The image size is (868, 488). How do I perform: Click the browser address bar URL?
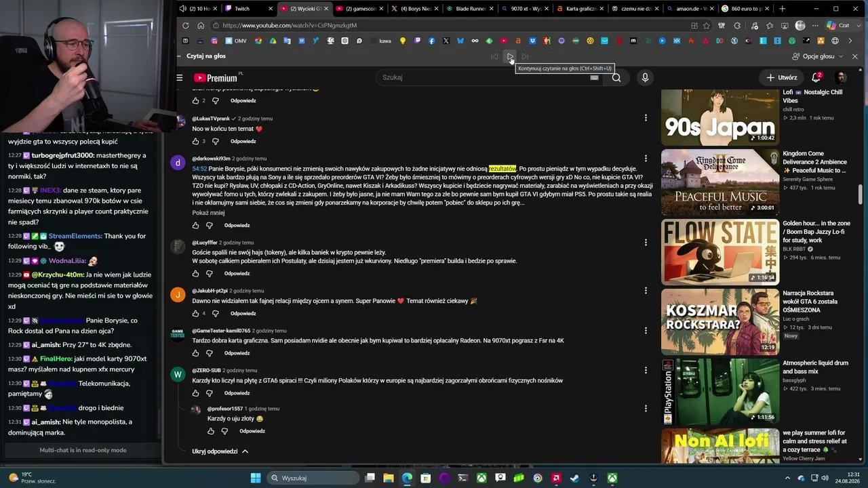click(290, 25)
